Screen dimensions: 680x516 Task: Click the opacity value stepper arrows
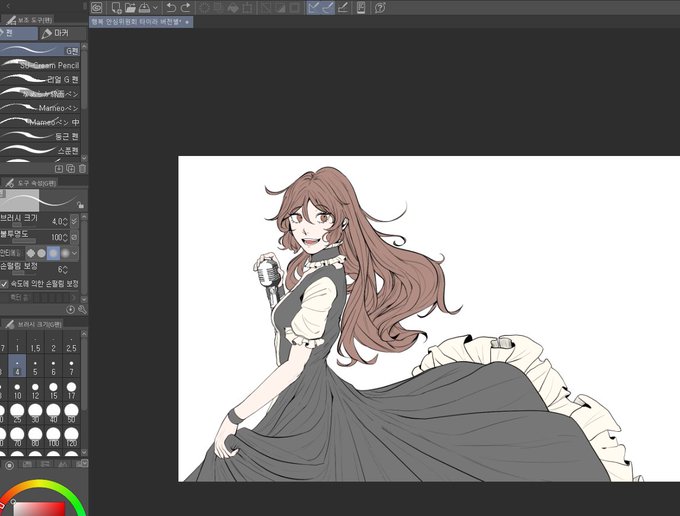(65, 237)
